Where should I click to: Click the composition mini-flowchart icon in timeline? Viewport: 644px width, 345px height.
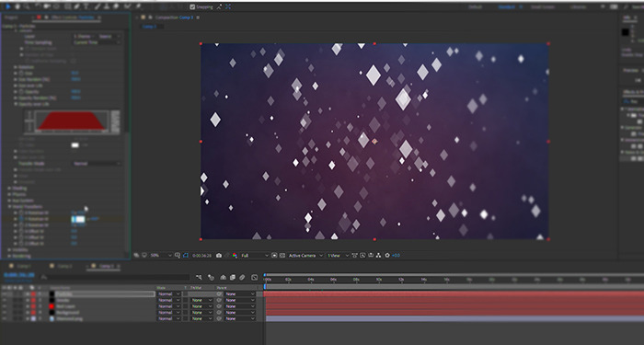(x=199, y=278)
